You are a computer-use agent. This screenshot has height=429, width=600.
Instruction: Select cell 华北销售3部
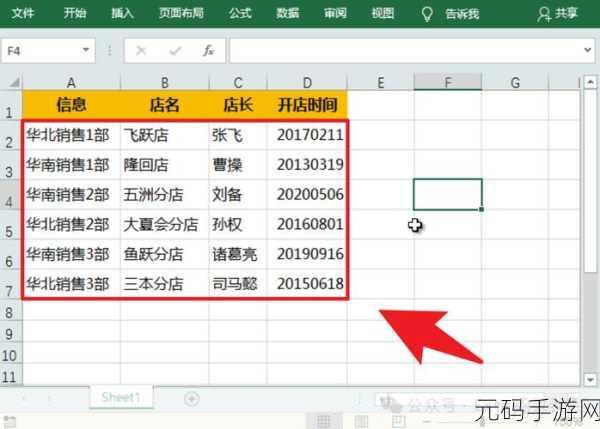click(x=72, y=284)
